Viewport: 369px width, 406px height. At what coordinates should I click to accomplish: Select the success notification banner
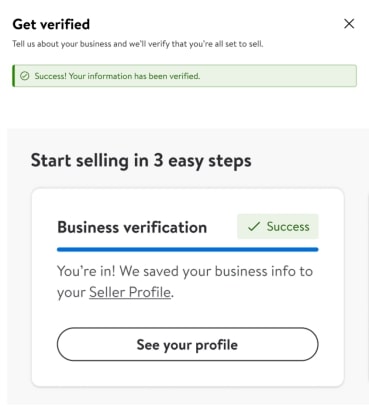point(185,76)
